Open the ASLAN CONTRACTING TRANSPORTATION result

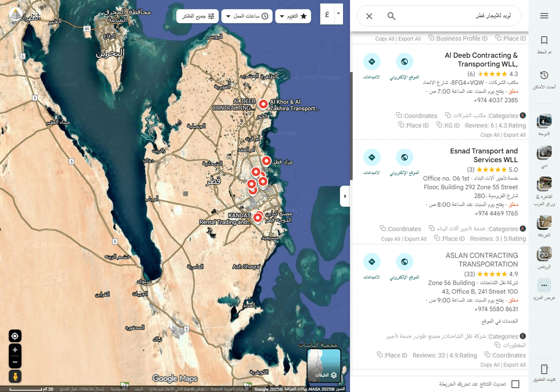point(482,260)
